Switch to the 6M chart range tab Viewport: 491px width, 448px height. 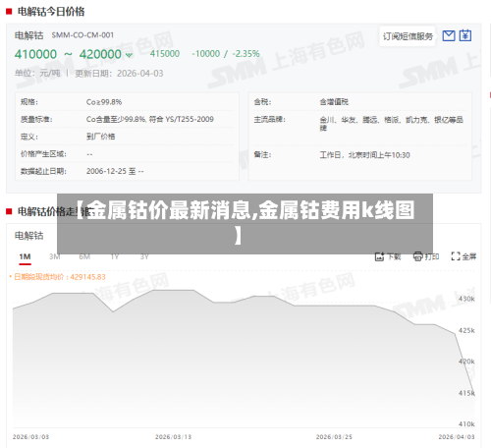[84, 256]
